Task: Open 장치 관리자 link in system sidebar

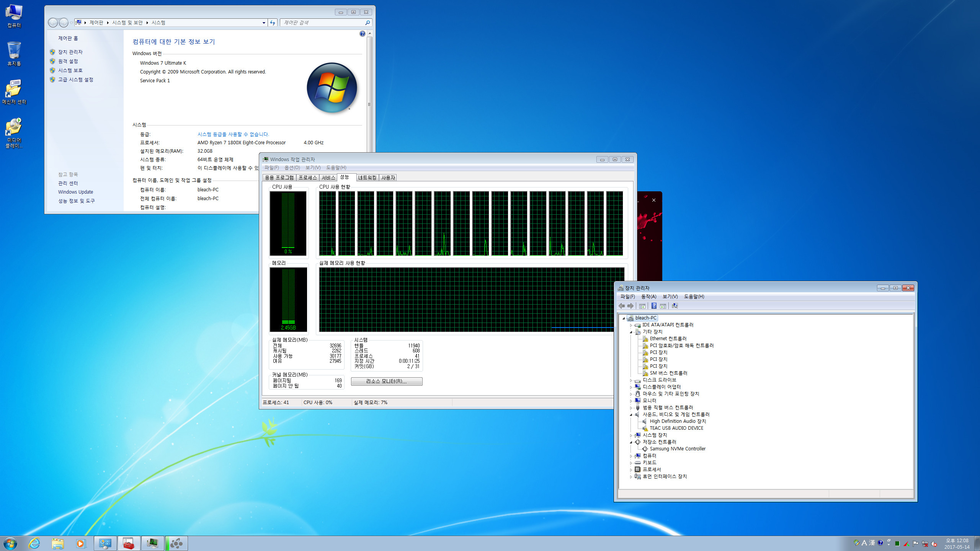Action: pyautogui.click(x=70, y=52)
